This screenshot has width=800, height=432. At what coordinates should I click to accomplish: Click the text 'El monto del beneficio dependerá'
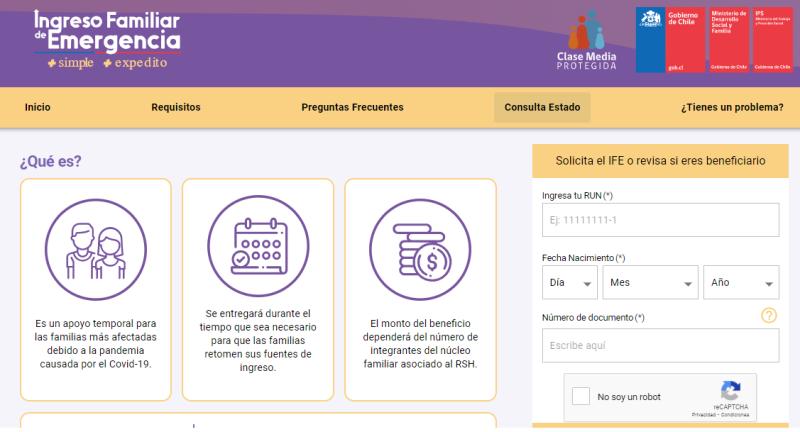click(x=420, y=344)
